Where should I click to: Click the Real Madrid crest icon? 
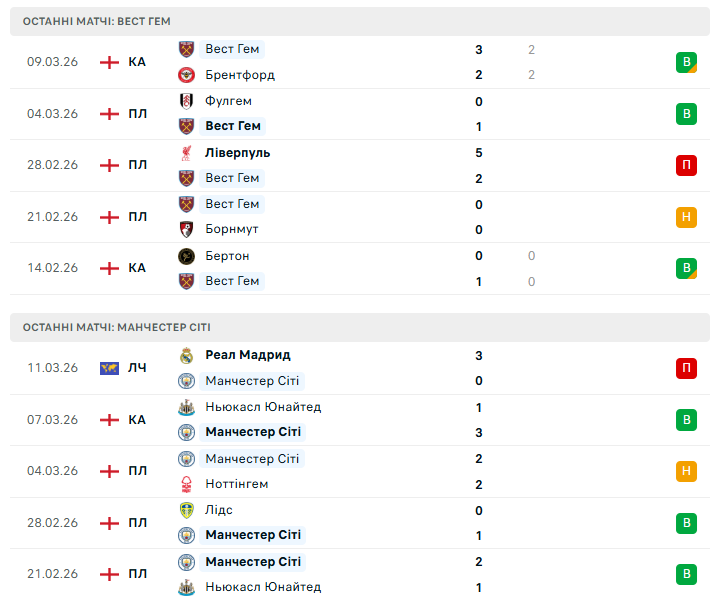[186, 355]
